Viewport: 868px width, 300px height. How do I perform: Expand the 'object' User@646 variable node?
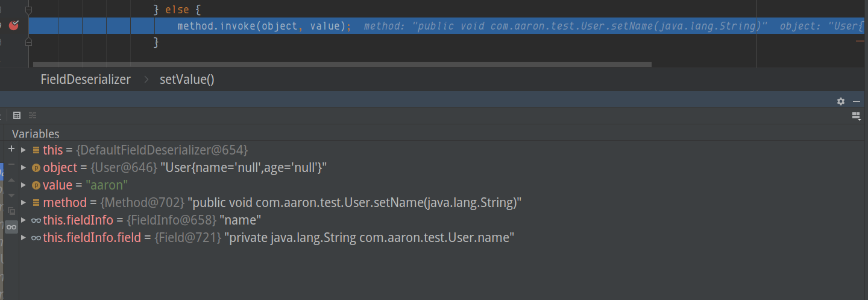[24, 167]
